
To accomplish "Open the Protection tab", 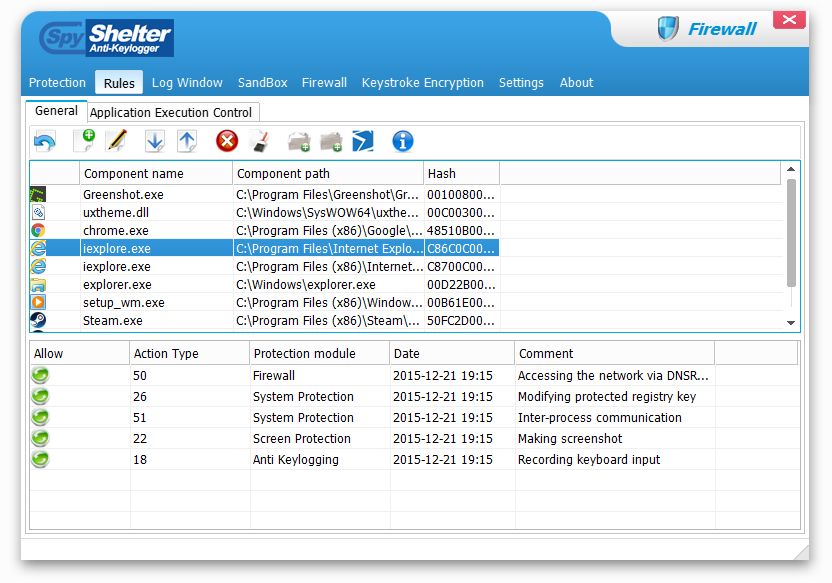I will 57,83.
